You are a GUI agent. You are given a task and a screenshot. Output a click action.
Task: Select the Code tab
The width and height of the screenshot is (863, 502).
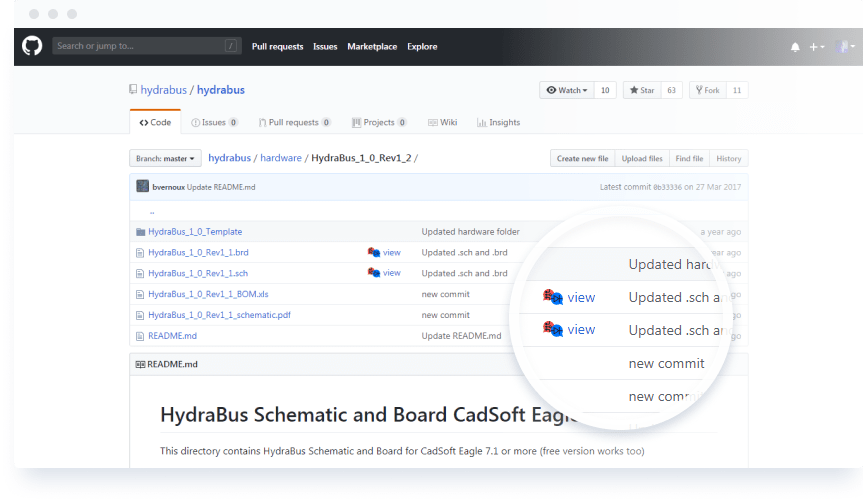pos(155,122)
